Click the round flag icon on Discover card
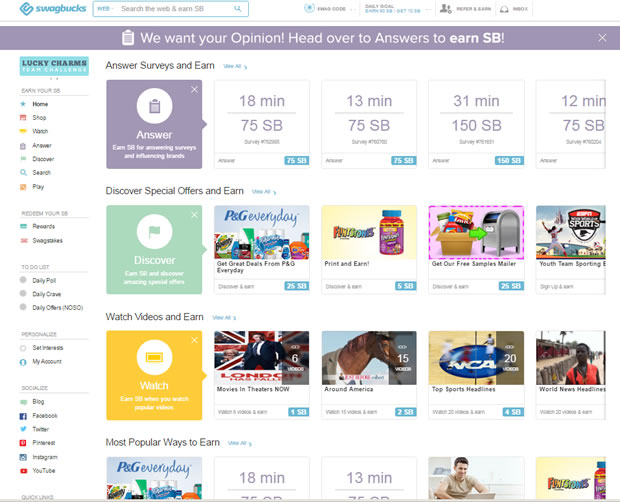The height and width of the screenshot is (502, 620). [x=154, y=232]
